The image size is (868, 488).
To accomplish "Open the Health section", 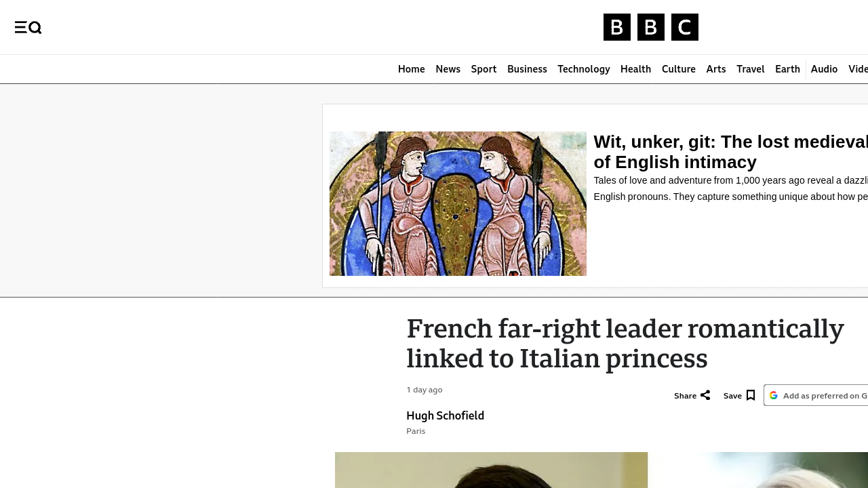I will 635,69.
